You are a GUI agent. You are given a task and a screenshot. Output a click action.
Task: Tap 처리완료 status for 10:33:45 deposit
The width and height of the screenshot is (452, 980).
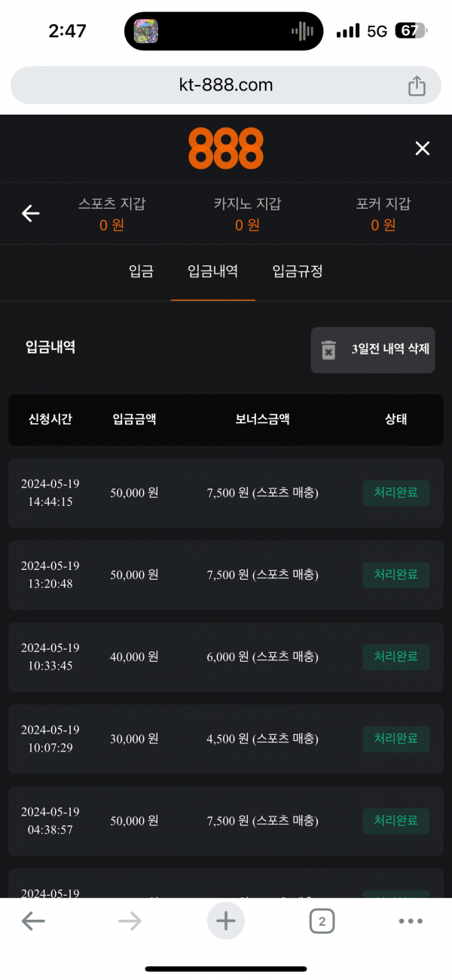click(x=396, y=657)
